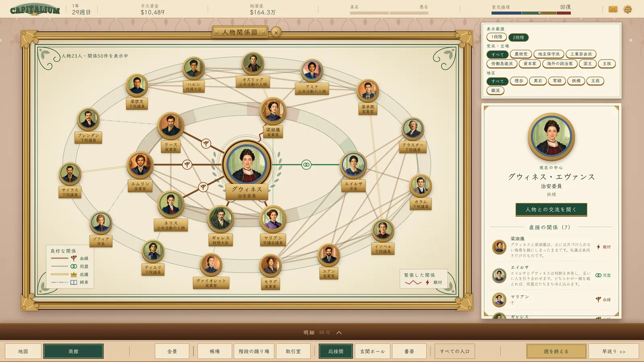Select the ソフィア 市長 portrait node
644x362 pixels.
[x=101, y=223]
